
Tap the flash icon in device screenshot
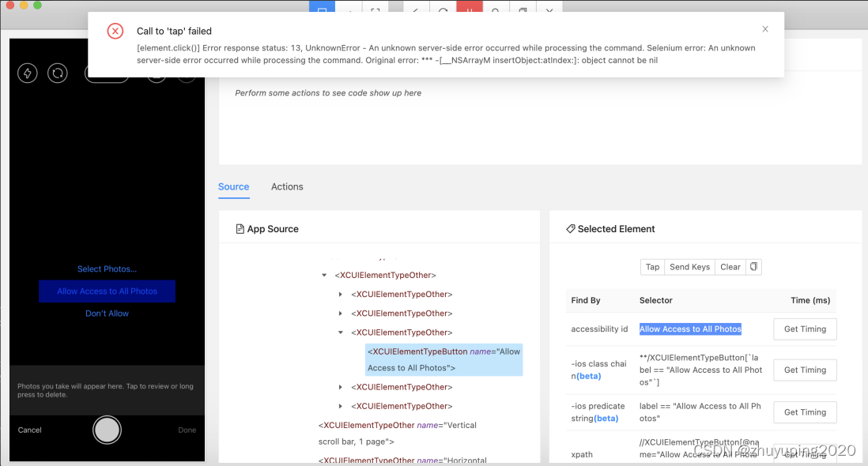(x=28, y=73)
